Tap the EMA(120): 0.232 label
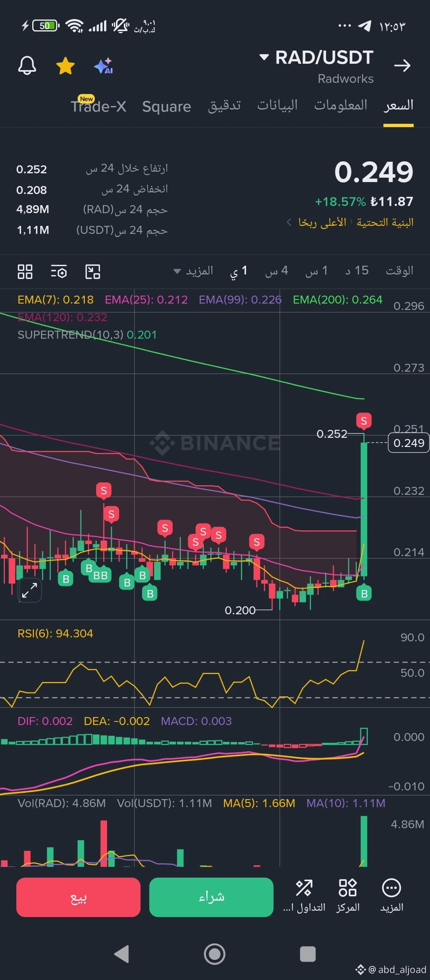 click(63, 317)
